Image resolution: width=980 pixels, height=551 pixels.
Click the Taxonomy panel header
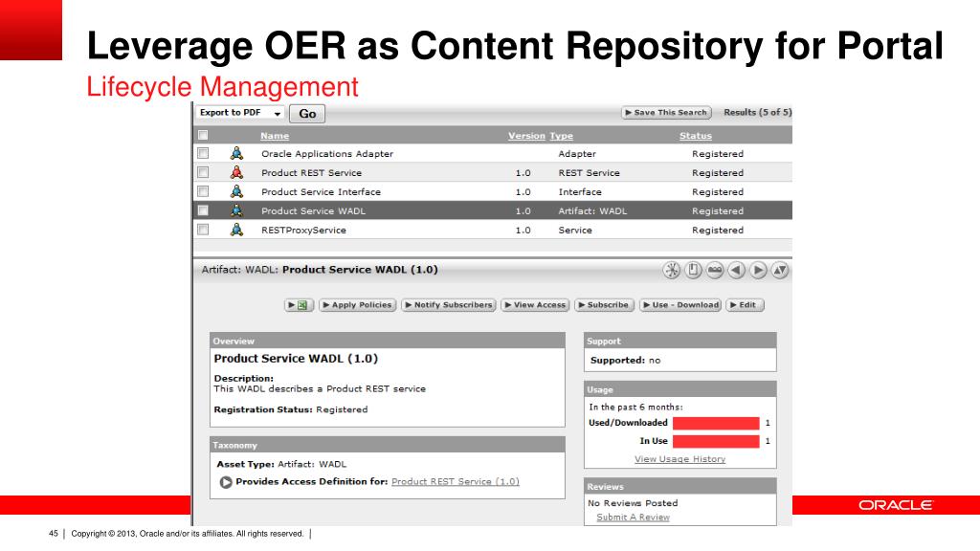coord(388,445)
